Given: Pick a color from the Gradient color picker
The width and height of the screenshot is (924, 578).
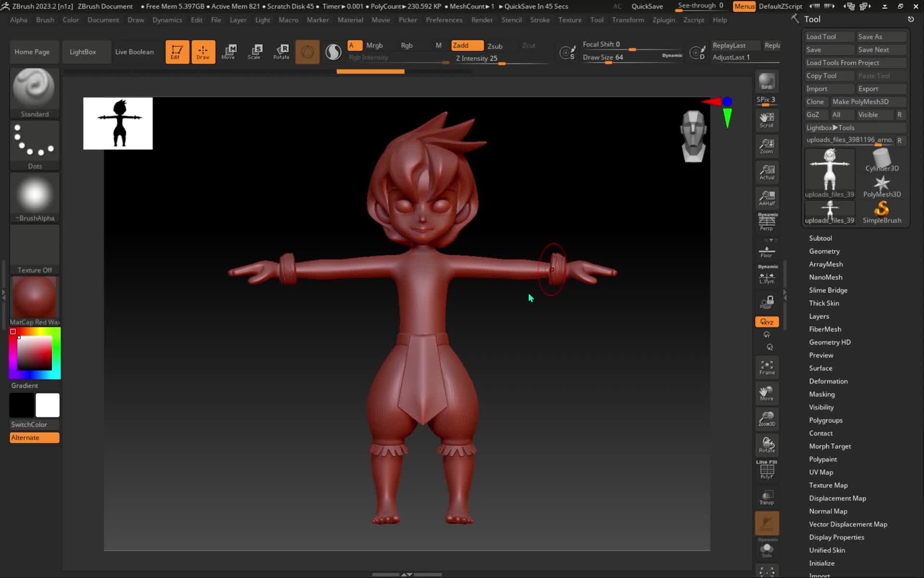Looking at the screenshot, I should 34,353.
